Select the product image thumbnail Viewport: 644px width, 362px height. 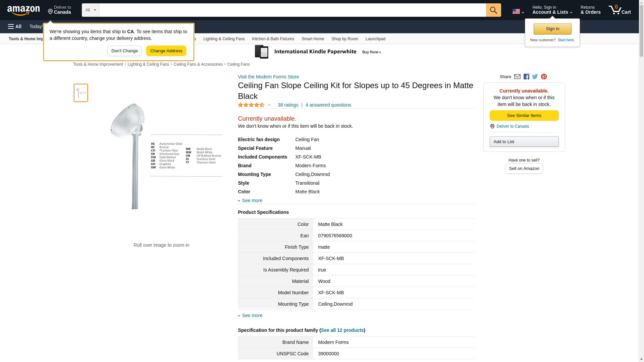[x=81, y=93]
